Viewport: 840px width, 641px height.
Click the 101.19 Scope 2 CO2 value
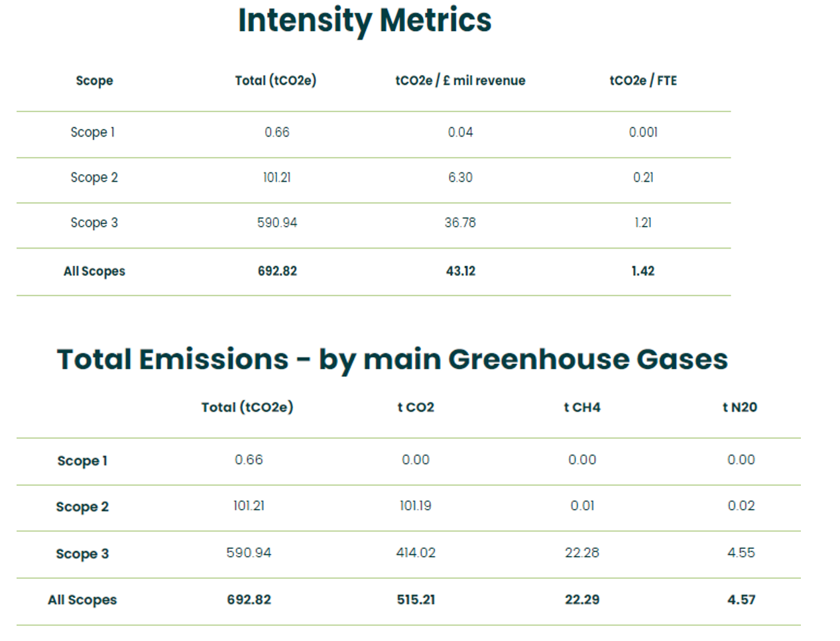[416, 506]
